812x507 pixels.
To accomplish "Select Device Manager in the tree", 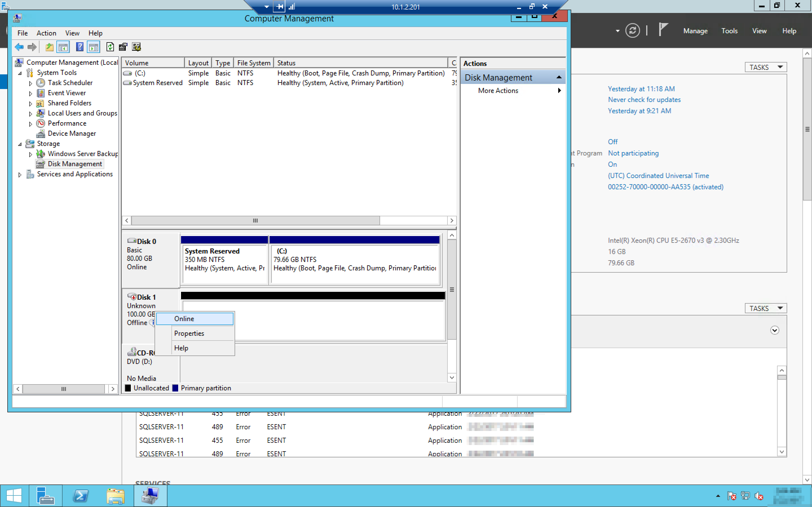I will tap(71, 134).
